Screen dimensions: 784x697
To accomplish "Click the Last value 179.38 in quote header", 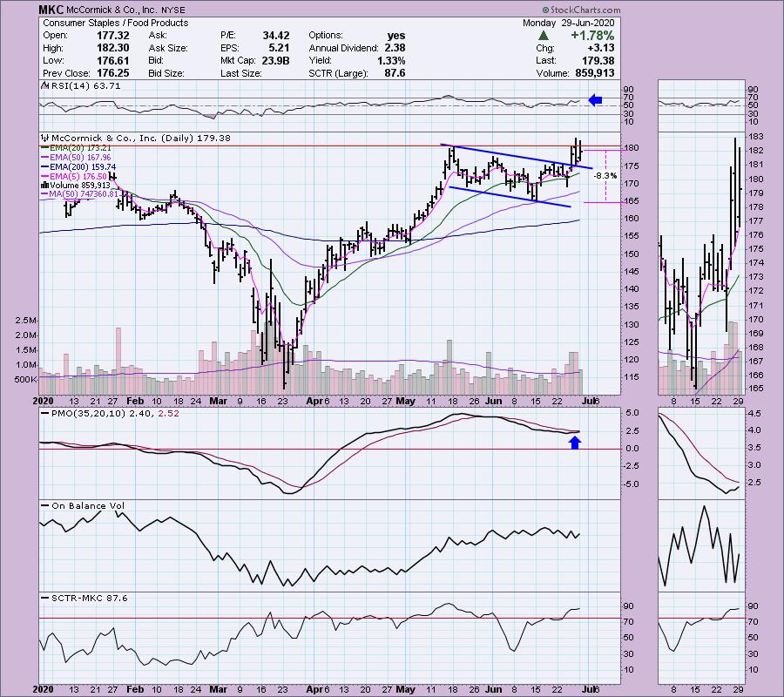I will (599, 60).
